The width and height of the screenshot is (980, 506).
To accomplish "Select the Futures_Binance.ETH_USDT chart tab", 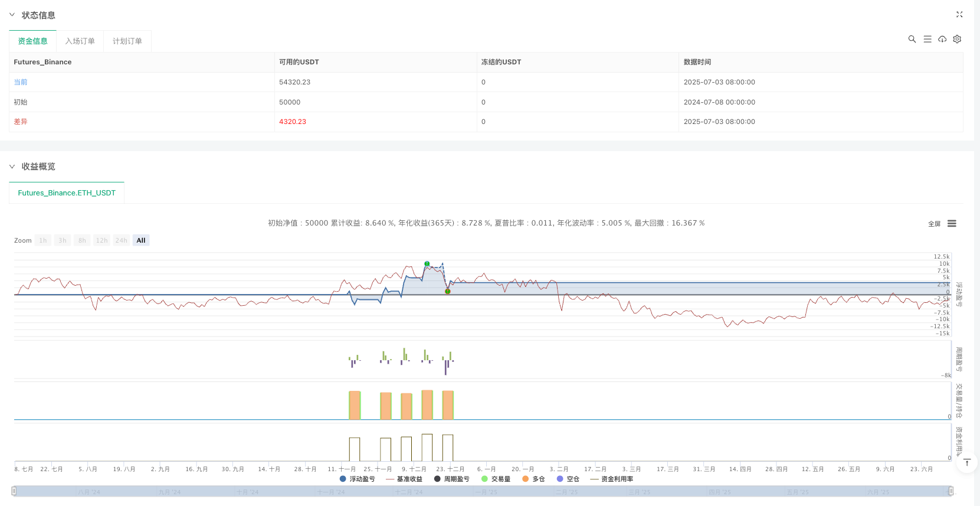I will (x=67, y=193).
